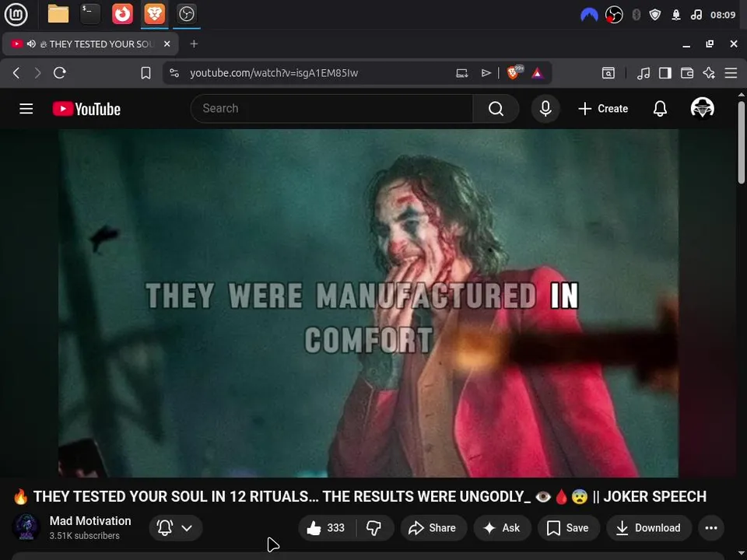Bookmark this page
Image resolution: width=747 pixels, height=560 pixels.
(146, 73)
